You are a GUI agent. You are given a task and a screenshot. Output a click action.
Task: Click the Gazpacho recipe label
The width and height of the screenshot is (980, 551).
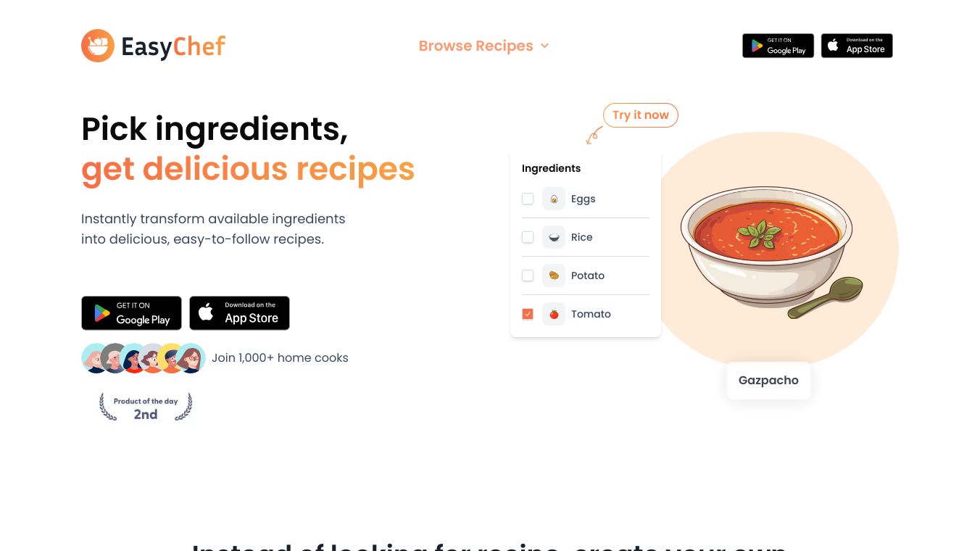768,381
